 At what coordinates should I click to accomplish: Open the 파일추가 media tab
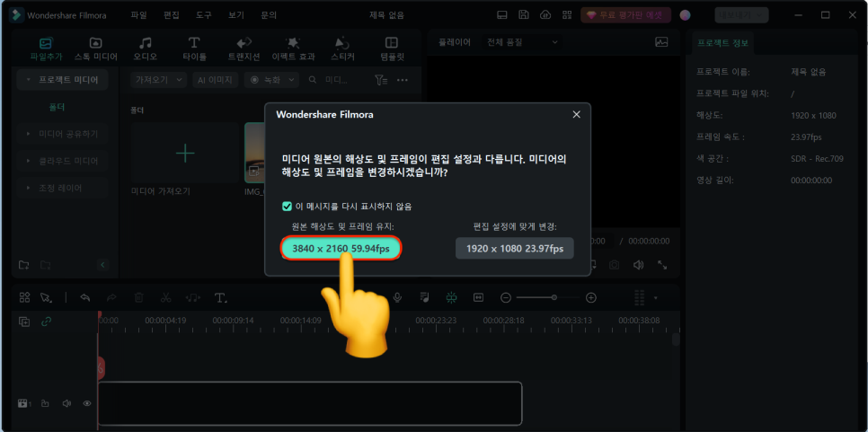click(x=46, y=48)
